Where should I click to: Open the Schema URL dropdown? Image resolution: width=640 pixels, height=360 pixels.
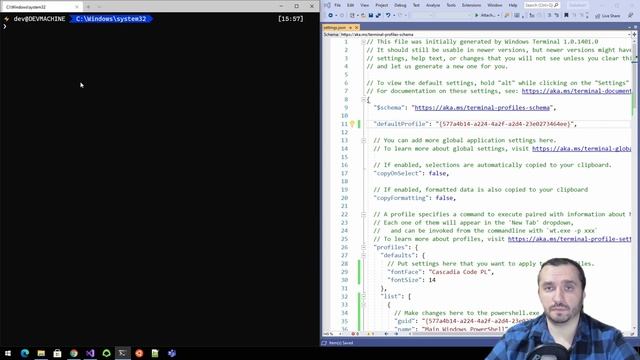[629, 35]
